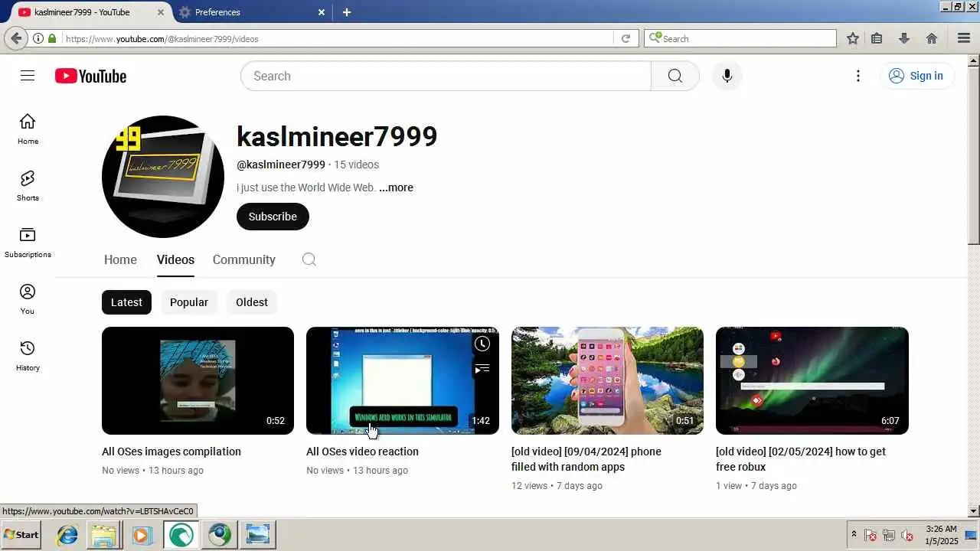
Task: Click the channel avatar image
Action: click(x=163, y=177)
